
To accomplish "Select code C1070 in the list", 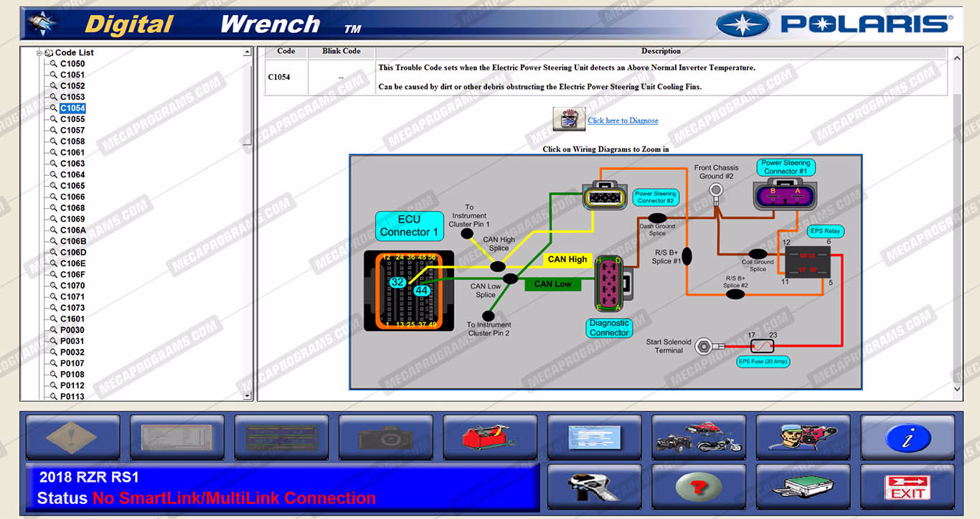I will click(x=72, y=286).
